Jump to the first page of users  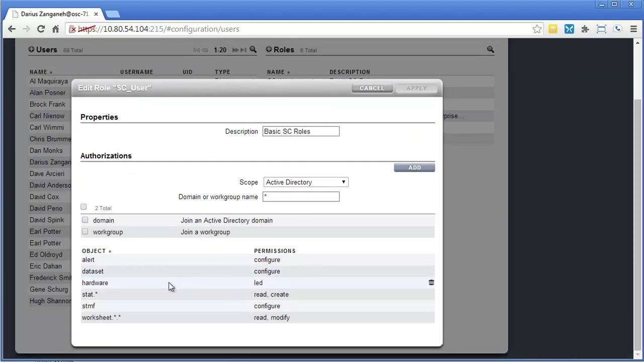click(x=197, y=50)
